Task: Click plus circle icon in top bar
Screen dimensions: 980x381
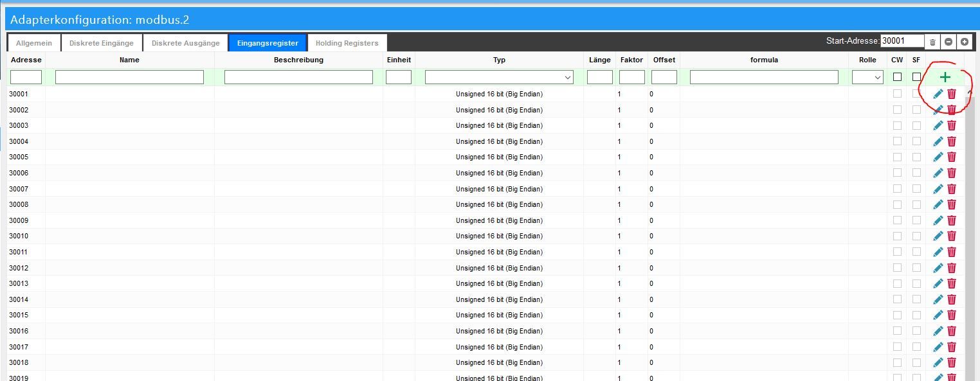Action: coord(965,42)
